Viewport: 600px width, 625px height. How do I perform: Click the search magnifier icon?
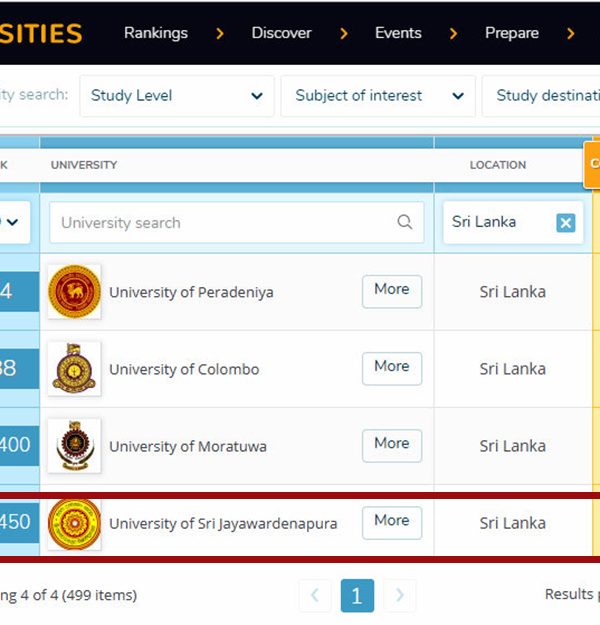pos(404,222)
